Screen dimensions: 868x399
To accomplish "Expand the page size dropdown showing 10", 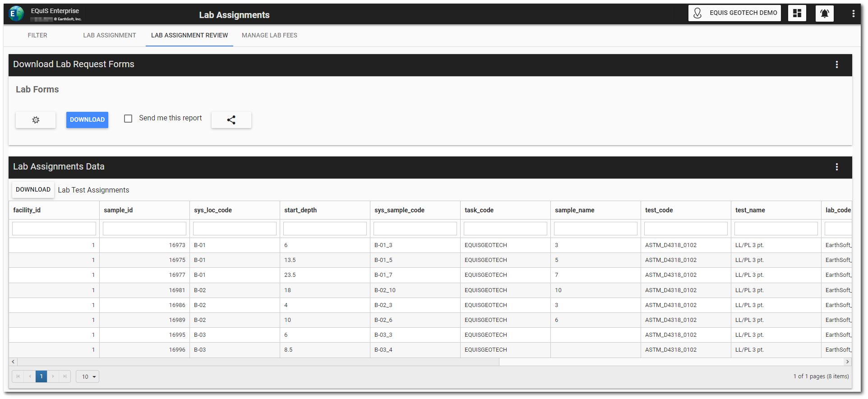I will (x=88, y=376).
